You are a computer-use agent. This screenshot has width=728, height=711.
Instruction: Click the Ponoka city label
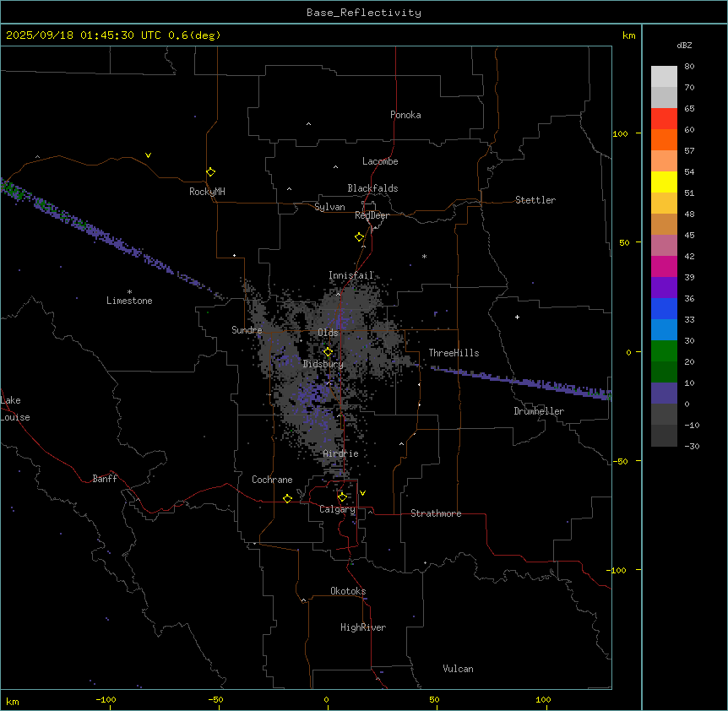point(405,115)
